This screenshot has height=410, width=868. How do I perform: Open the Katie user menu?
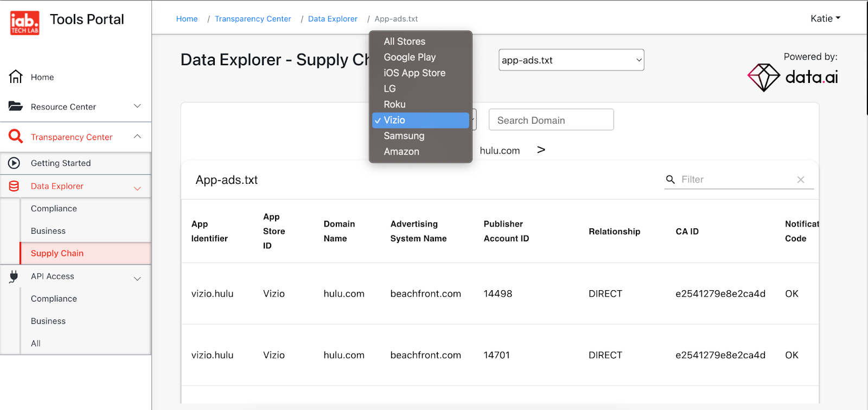(825, 18)
